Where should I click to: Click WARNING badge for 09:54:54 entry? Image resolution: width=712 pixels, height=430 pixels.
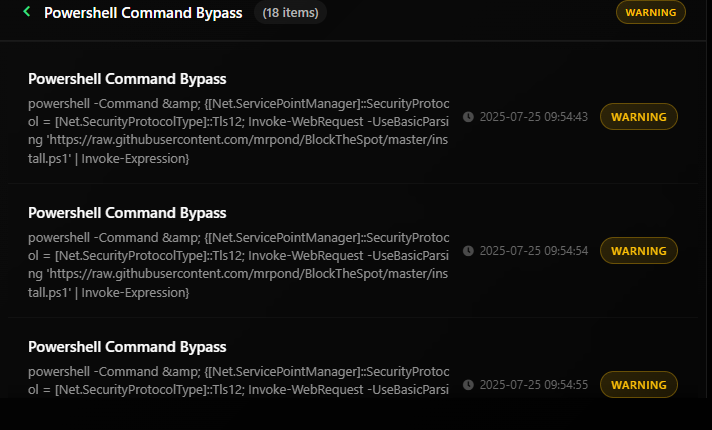point(639,251)
